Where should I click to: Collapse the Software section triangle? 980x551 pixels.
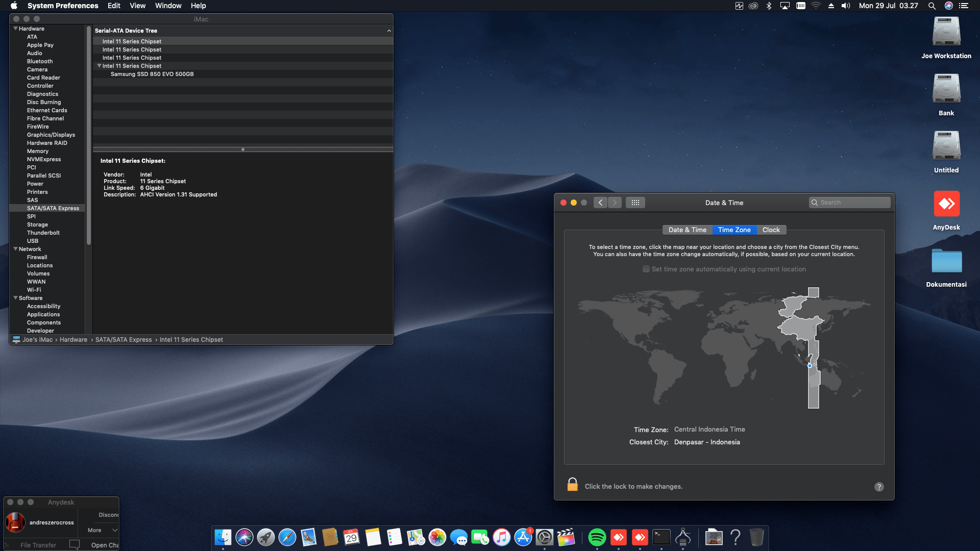pyautogui.click(x=15, y=298)
